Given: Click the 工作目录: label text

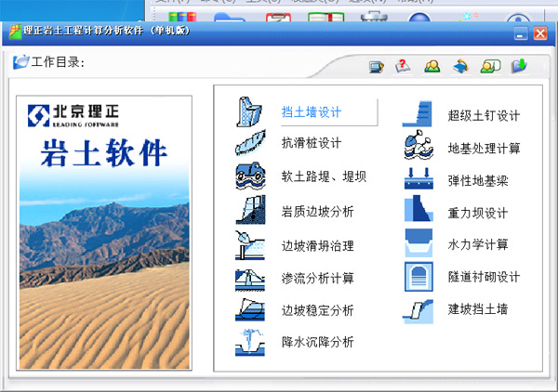Looking at the screenshot, I should coord(58,62).
